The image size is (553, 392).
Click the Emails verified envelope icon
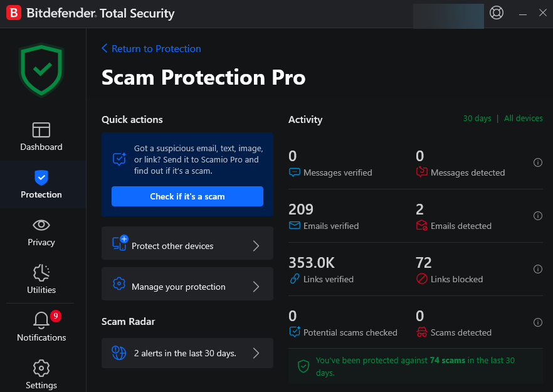pyautogui.click(x=295, y=225)
